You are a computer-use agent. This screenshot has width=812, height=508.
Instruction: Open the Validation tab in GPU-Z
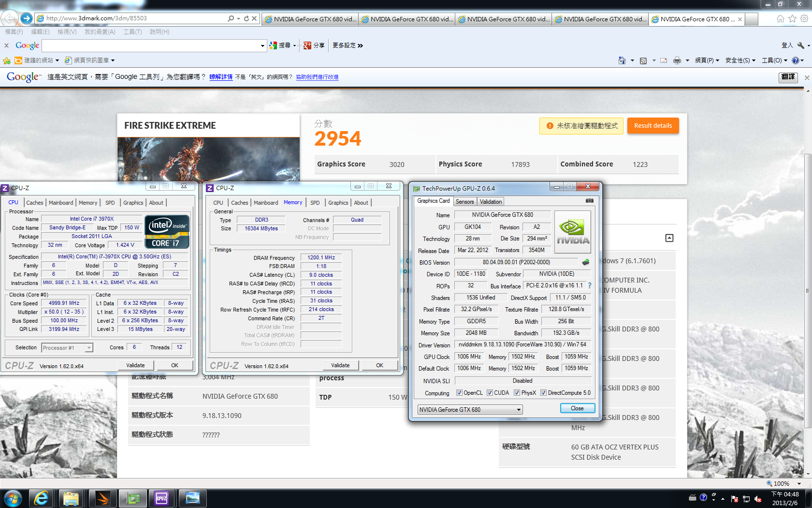491,202
